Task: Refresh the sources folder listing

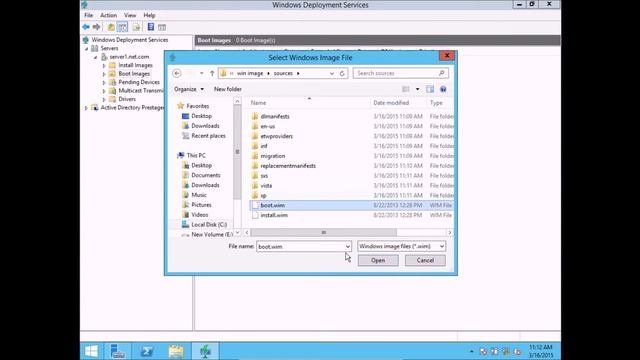Action: 342,73
